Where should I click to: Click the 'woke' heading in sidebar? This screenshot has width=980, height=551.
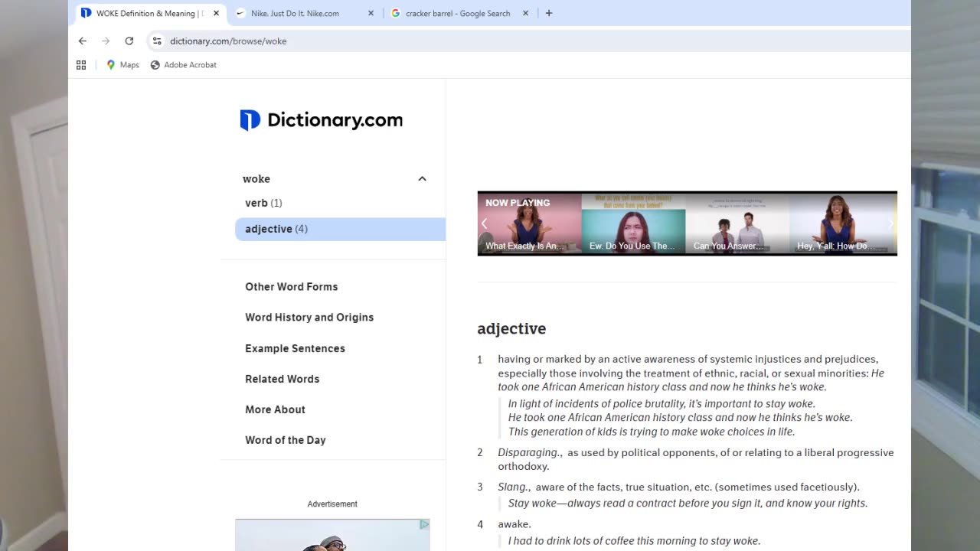pyautogui.click(x=256, y=179)
